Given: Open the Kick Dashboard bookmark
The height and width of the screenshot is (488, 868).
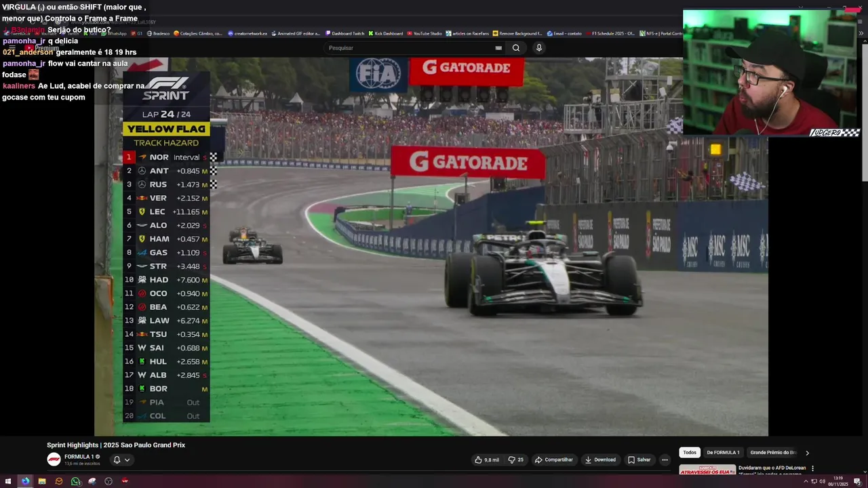Looking at the screenshot, I should coord(386,33).
